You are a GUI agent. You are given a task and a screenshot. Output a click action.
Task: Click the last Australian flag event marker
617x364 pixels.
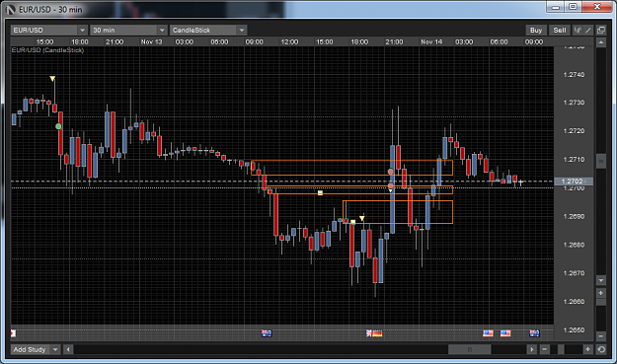click(534, 333)
